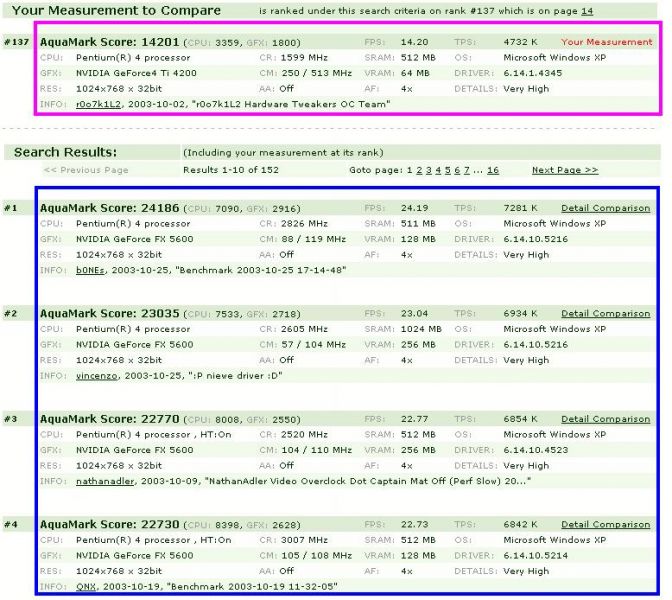This screenshot has width=672, height=600.
Task: Click 2826 MHz clock rate value
Action: [304, 224]
